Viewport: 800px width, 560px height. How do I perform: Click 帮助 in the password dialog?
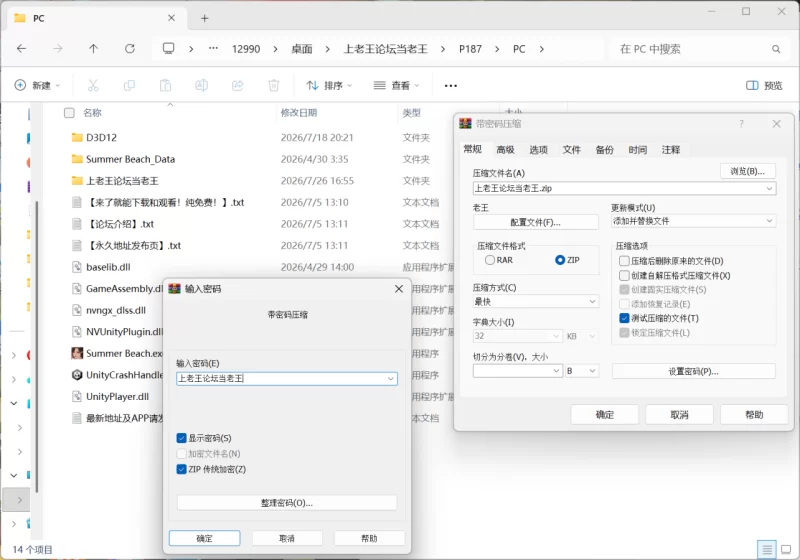tap(369, 538)
